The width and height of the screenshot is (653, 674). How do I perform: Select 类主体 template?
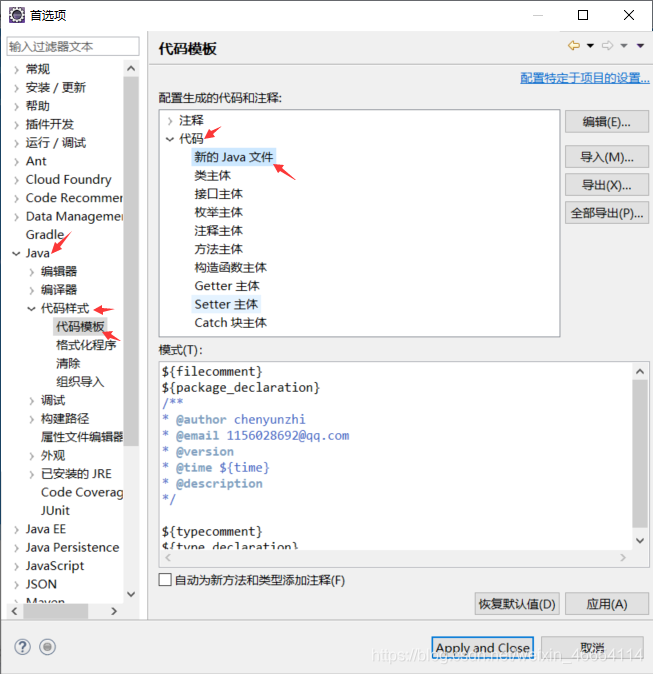pos(212,175)
